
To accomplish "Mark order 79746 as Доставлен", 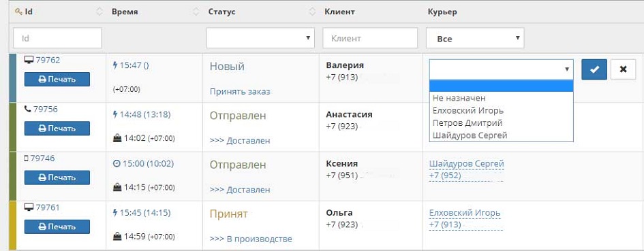I will [240, 190].
